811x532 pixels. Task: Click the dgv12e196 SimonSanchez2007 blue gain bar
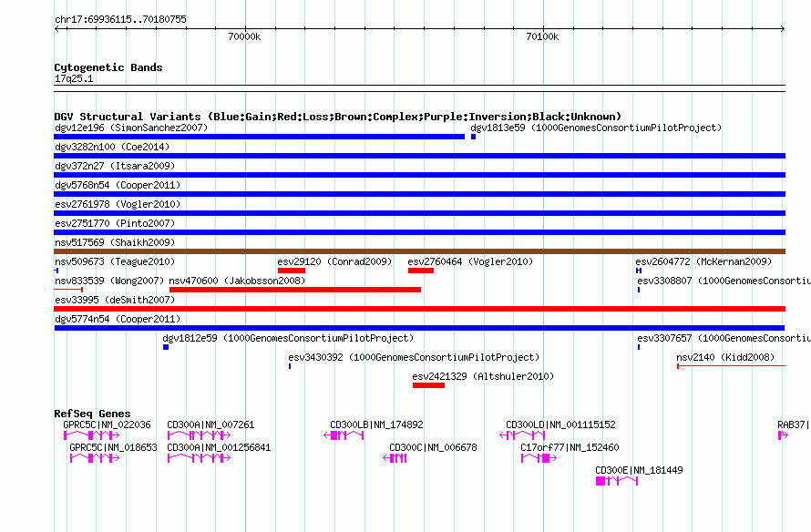[259, 137]
